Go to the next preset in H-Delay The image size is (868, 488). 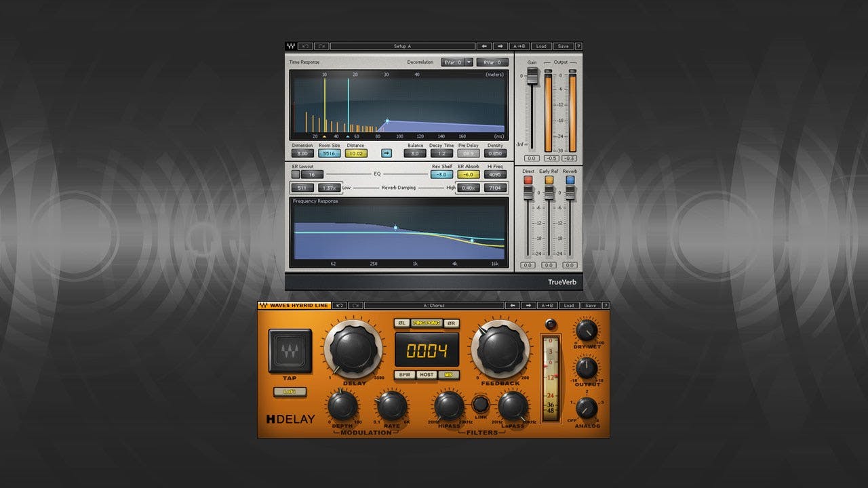click(x=530, y=305)
